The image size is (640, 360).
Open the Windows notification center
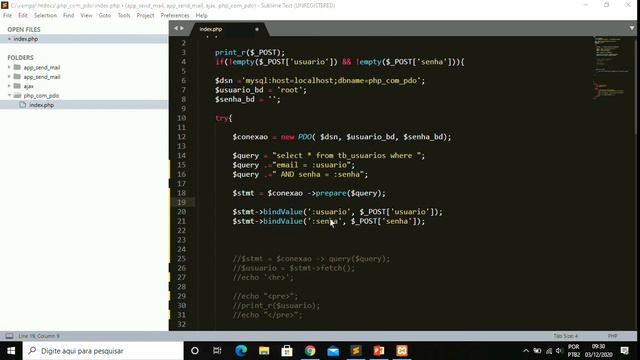coord(624,351)
